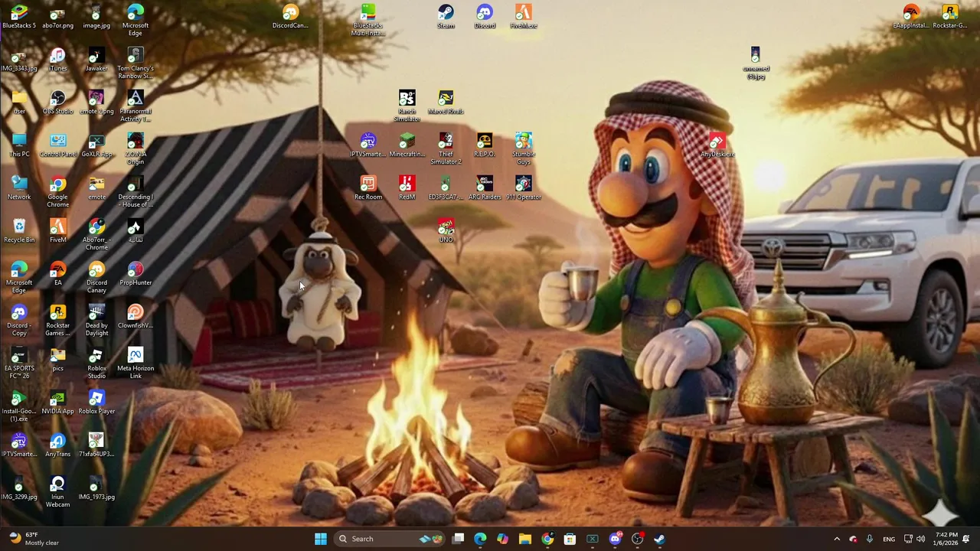Open AnyDesk.exe on desktop
The height and width of the screenshot is (551, 980).
pos(717,145)
